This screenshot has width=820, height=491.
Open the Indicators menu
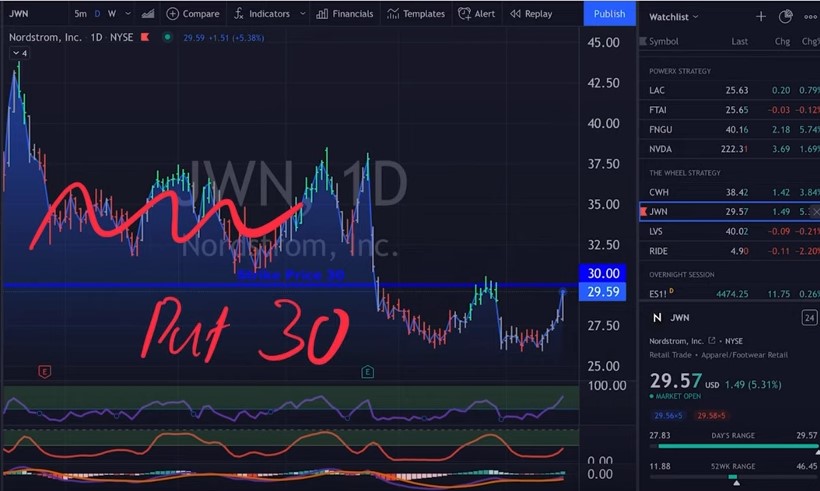(x=262, y=14)
